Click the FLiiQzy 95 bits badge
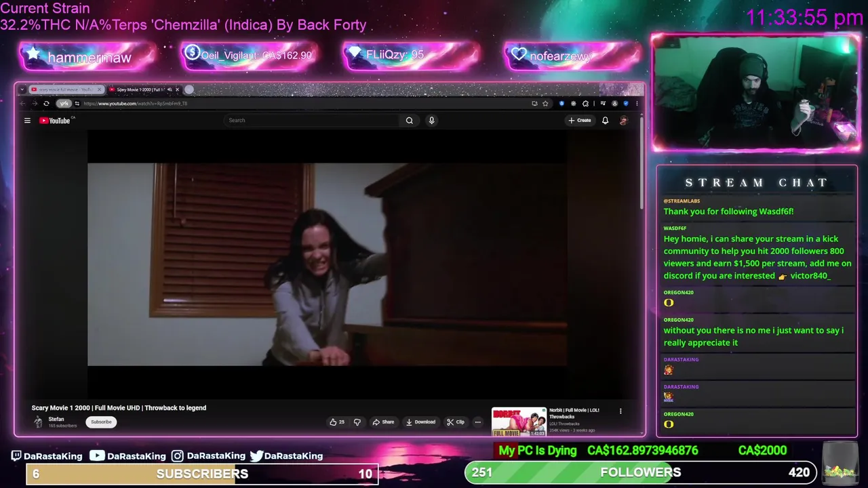 (x=411, y=56)
